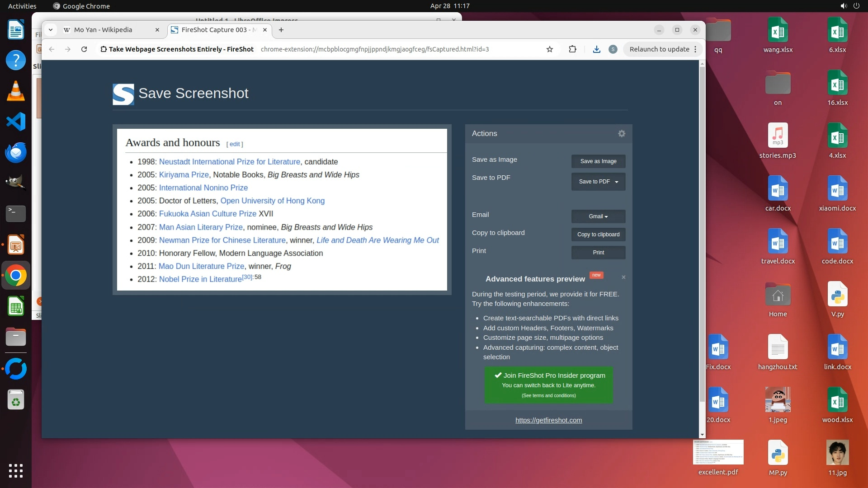The height and width of the screenshot is (488, 868).
Task: Click the page vertical scrollbar
Action: (702, 235)
